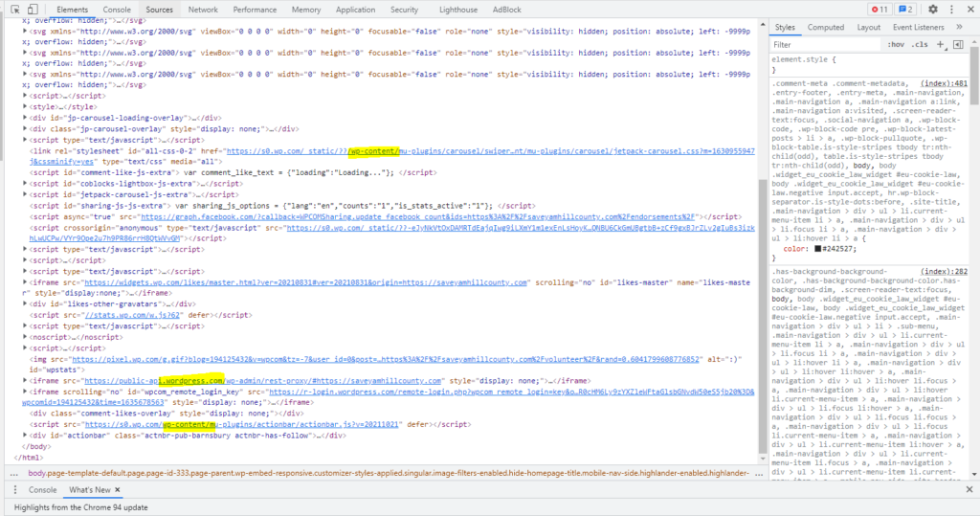This screenshot has width=980, height=516.
Task: Open the drawer three-dot menu
Action: (15, 490)
